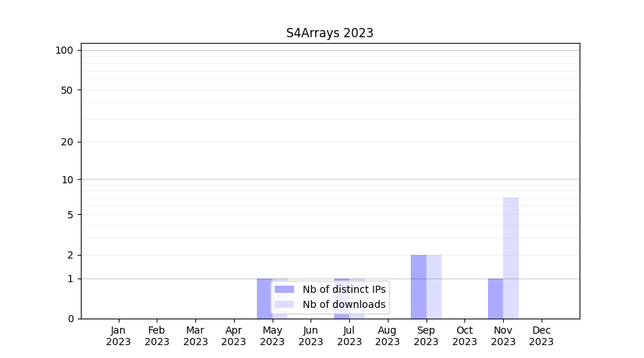Click the 0 tick on the y-axis
The image size is (644, 358).
pos(70,319)
